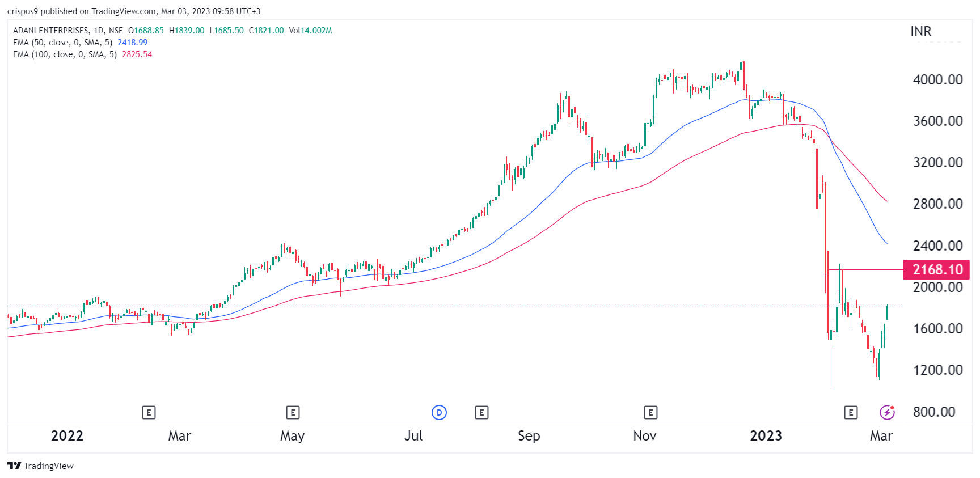Click the 2023 label on time axis
Screen dimensions: 980x478
point(766,435)
